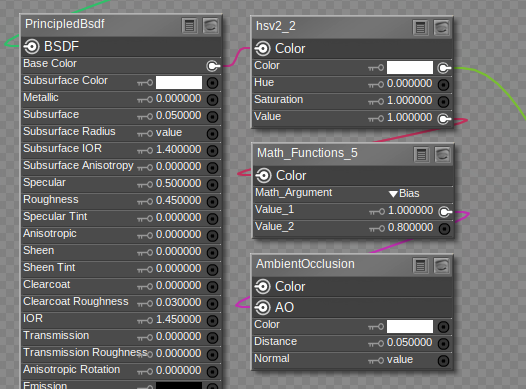Viewport: 526px width, 389px height.
Task: Edit Value_2 field 0.800000
Action: pos(410,228)
